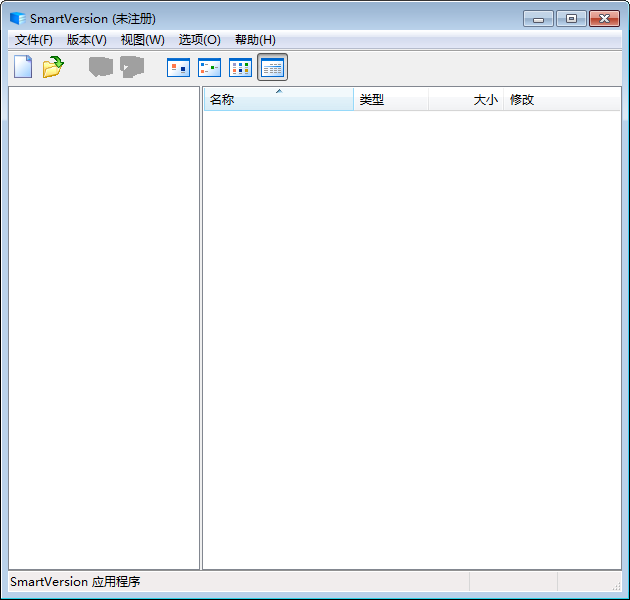This screenshot has width=630, height=600.
Task: Open the 文件(F) menu
Action: click(34, 40)
